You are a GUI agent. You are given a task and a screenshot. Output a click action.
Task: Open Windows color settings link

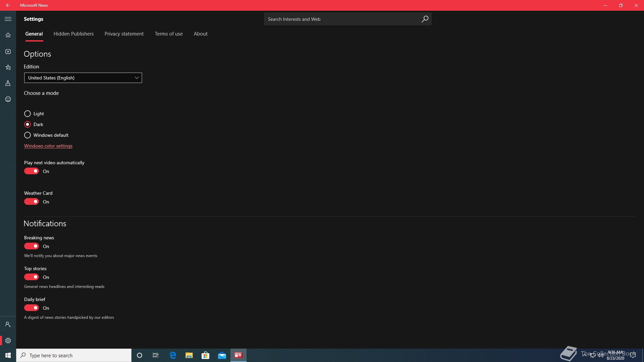48,146
